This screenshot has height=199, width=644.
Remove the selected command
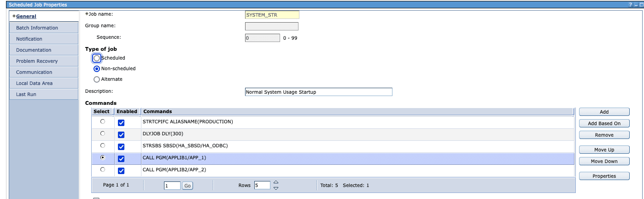coord(604,135)
